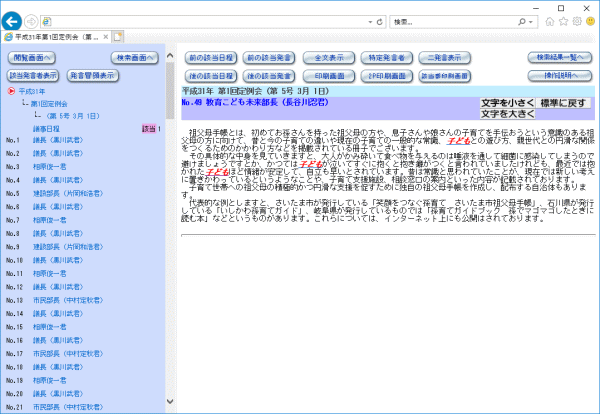This screenshot has height=414, width=600.
Task: Open speaker link for No.12
Action: point(58,287)
